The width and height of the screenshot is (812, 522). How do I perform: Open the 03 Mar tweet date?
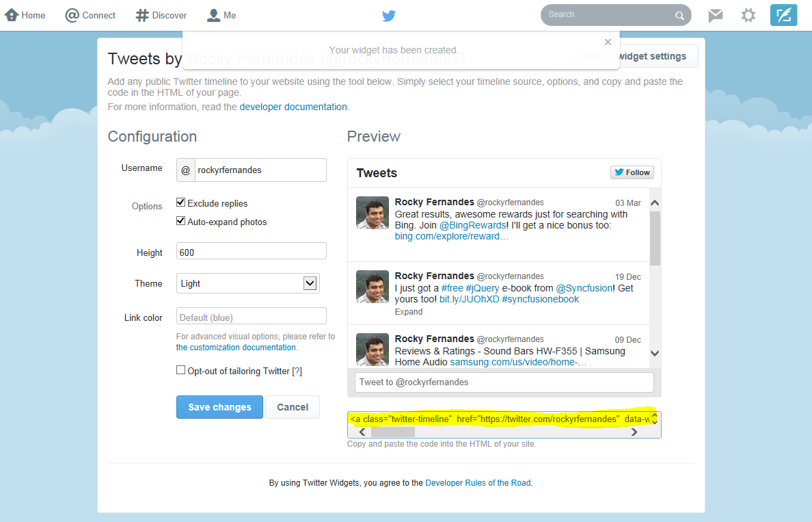[627, 203]
